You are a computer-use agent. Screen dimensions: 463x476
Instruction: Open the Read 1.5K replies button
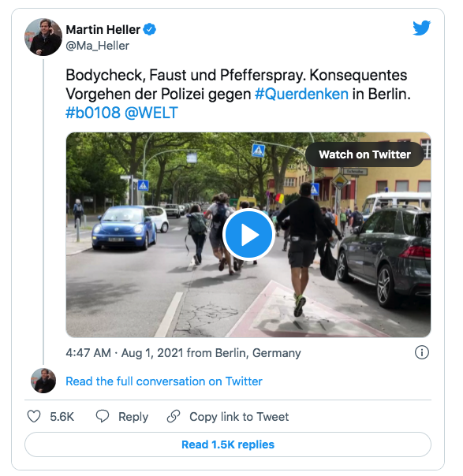228,444
